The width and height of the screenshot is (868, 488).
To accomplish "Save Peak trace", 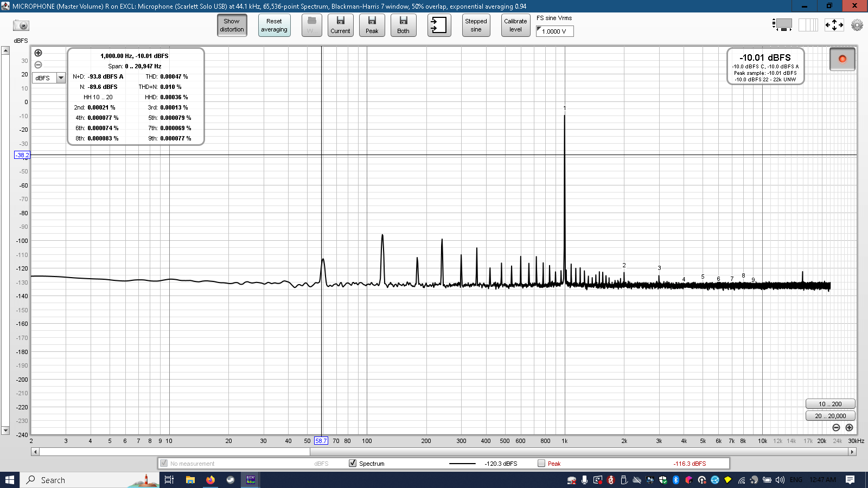I will tap(372, 25).
